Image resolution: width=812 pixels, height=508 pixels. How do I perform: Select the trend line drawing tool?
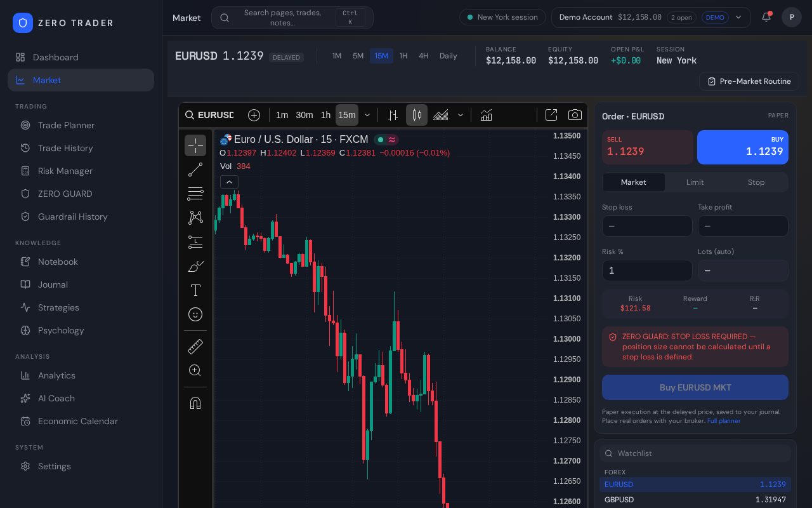point(195,170)
